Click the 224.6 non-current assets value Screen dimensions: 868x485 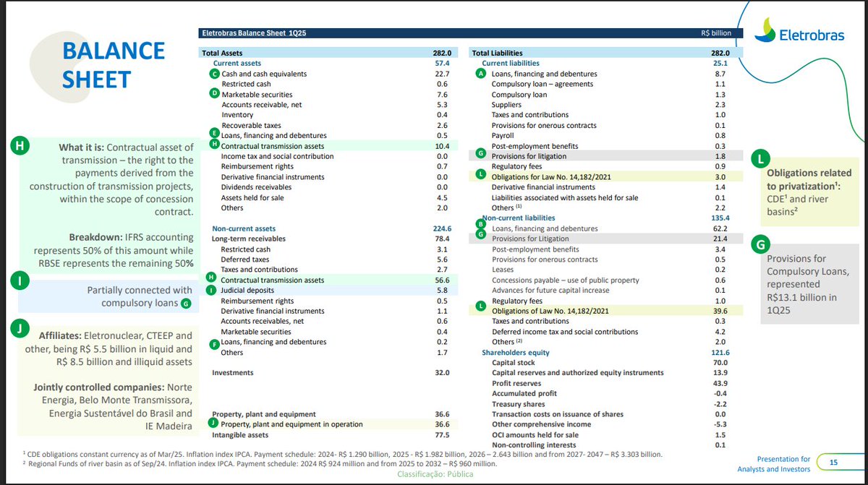point(441,228)
